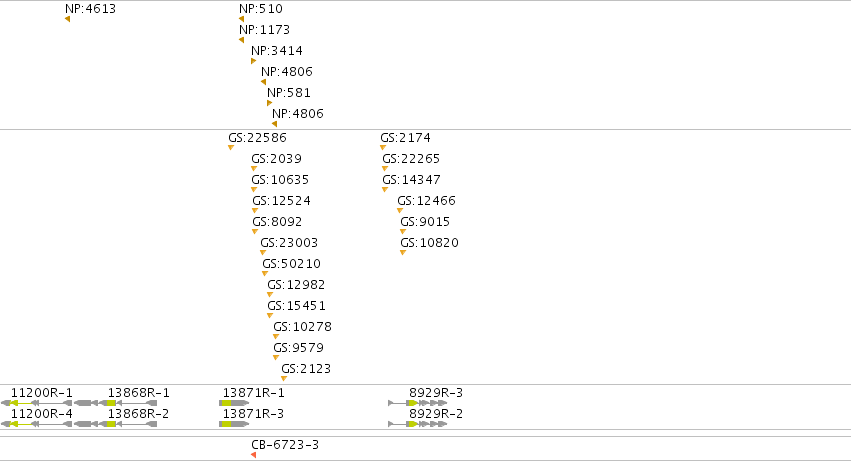Image resolution: width=851 pixels, height=461 pixels.
Task: Click the 13868R-2 label text
Action: (138, 414)
